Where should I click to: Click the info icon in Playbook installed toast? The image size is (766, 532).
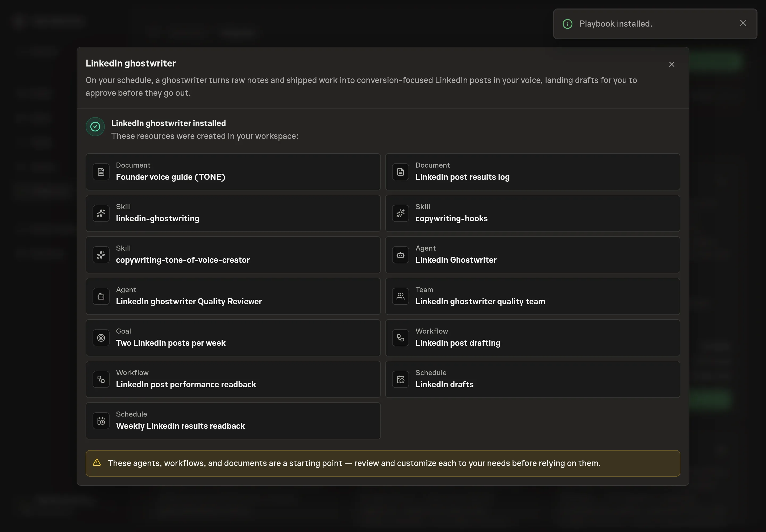[567, 24]
